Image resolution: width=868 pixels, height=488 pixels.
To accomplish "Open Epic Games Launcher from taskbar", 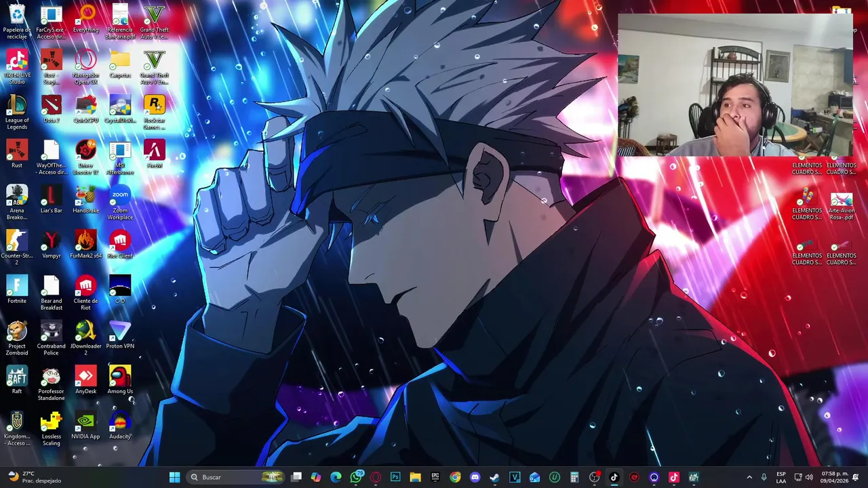I will click(x=435, y=477).
